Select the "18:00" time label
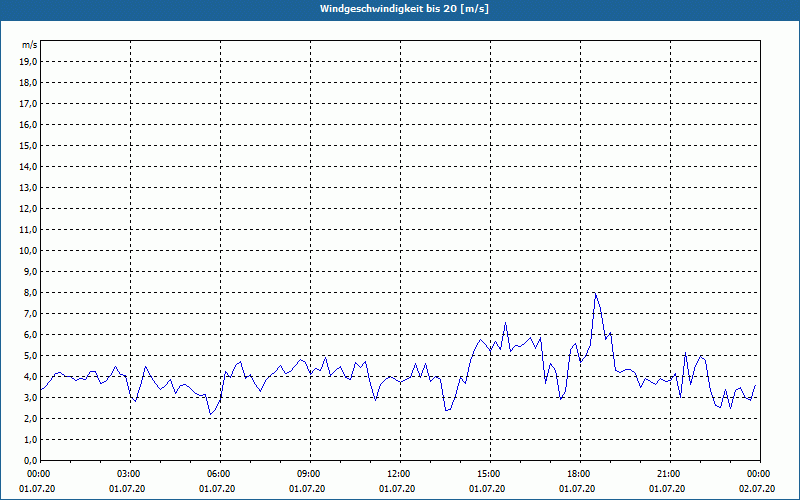This screenshot has width=800, height=500. [x=580, y=474]
